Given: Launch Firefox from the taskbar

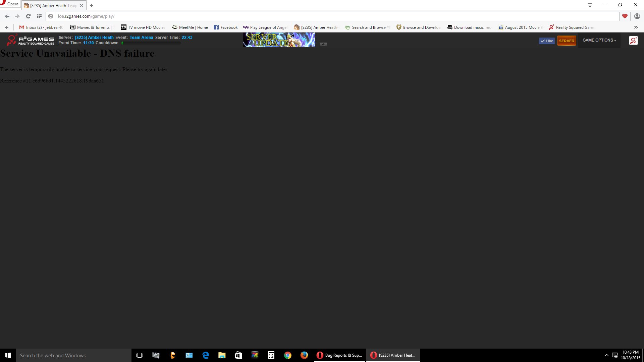Looking at the screenshot, I should tap(304, 355).
